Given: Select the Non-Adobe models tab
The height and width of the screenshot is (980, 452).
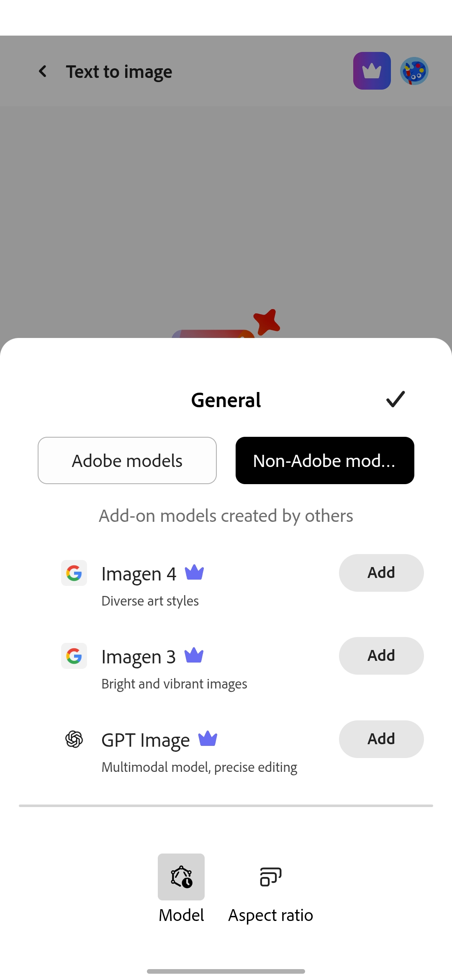Looking at the screenshot, I should 325,461.
